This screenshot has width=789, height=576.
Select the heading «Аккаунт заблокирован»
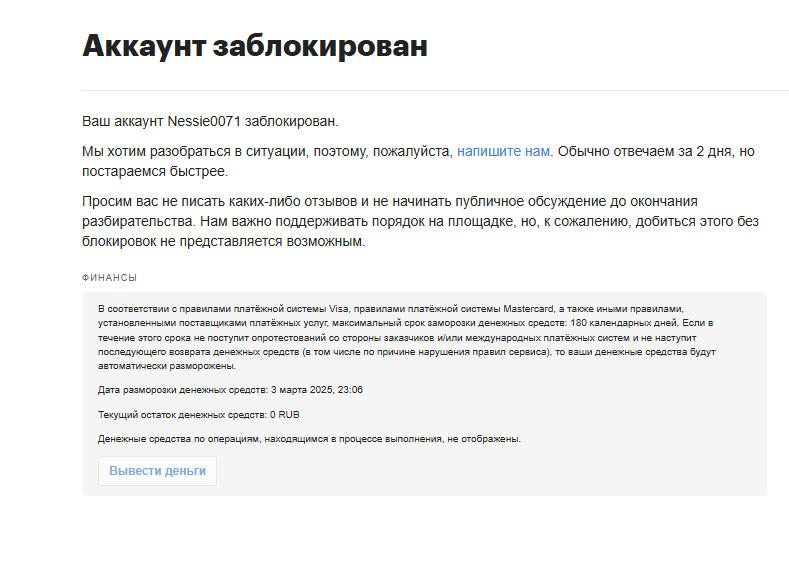255,46
